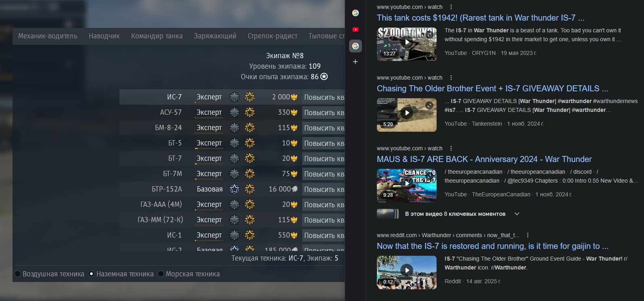Click the star-in-circle icon beside crew experience points
644x301 pixels.
tap(324, 77)
